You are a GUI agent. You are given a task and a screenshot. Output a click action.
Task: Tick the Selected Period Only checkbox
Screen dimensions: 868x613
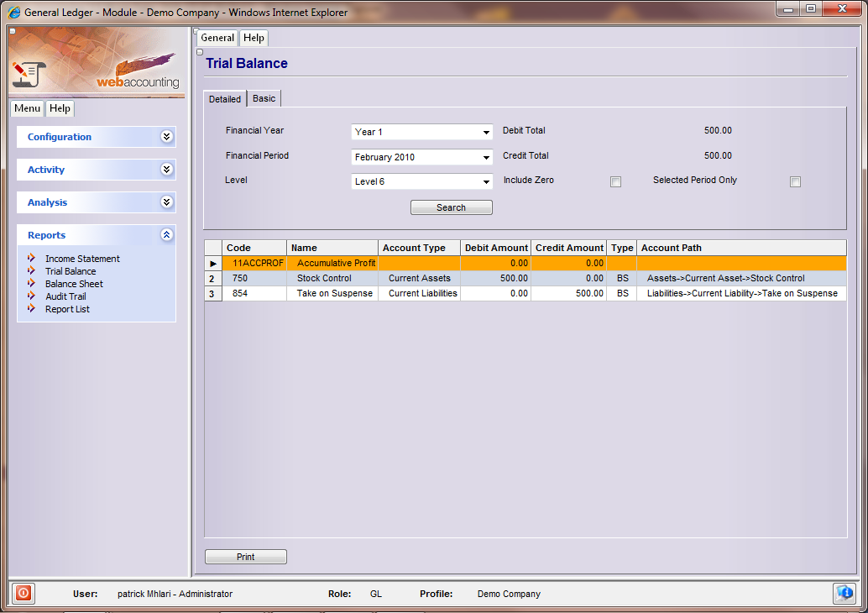click(795, 181)
